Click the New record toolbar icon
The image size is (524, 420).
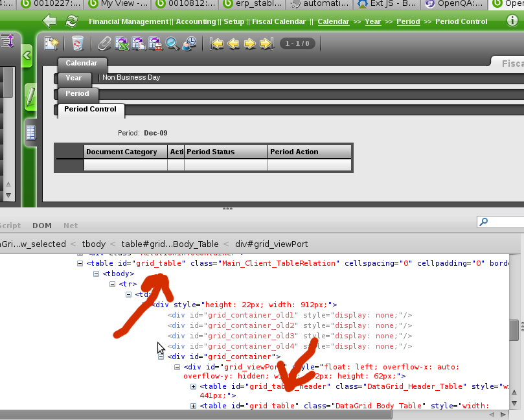click(x=51, y=44)
